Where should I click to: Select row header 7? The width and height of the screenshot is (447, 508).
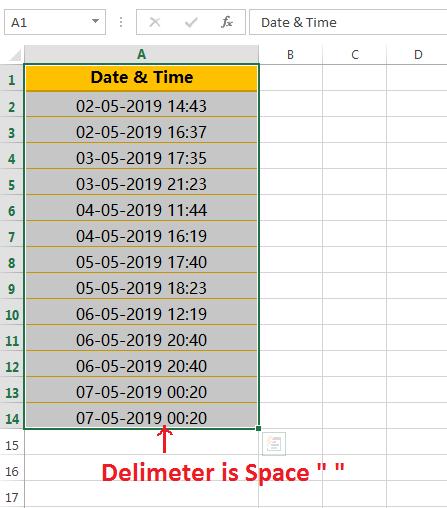12,234
